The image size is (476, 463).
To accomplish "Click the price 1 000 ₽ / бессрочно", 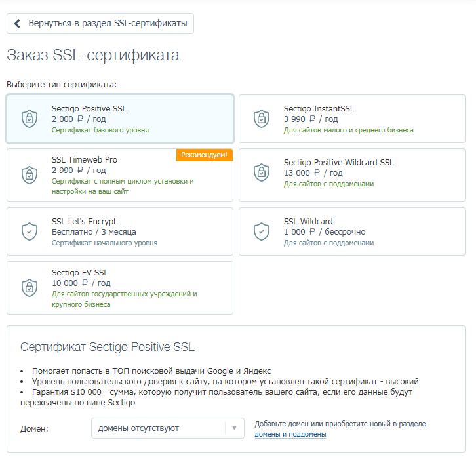I will (x=325, y=232).
